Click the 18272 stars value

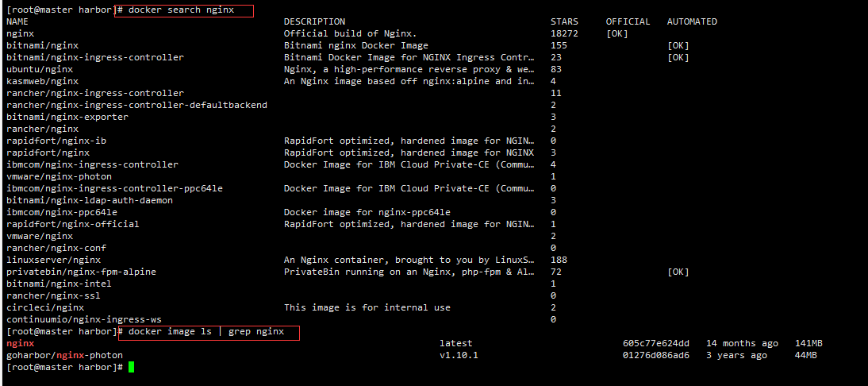coord(564,34)
